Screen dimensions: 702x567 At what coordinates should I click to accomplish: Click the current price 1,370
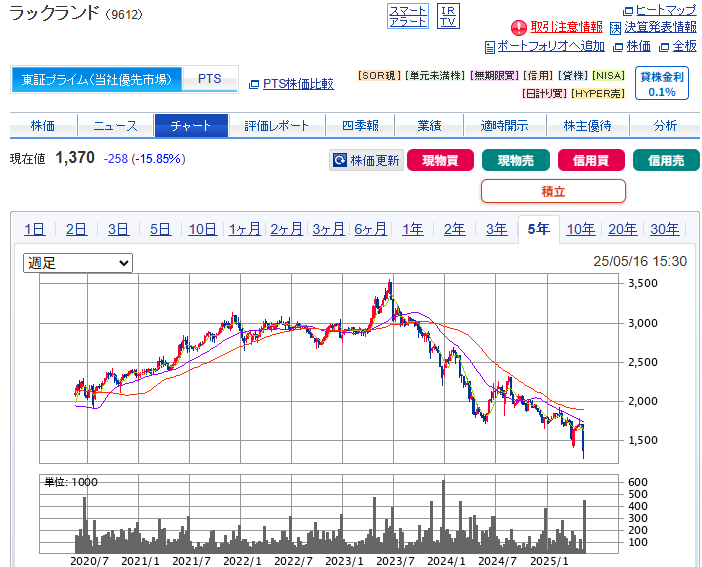[x=75, y=158]
